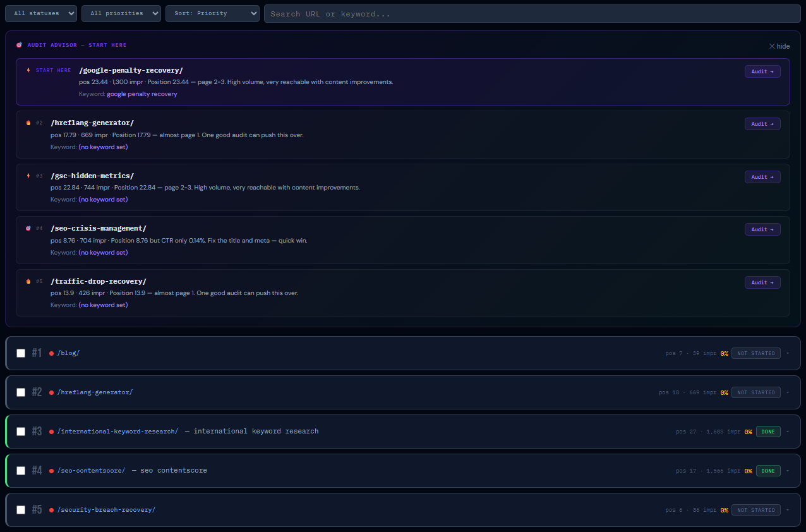Click Audit button for google-penalty-recovery
Screen dimensions: 806x532
762,71
